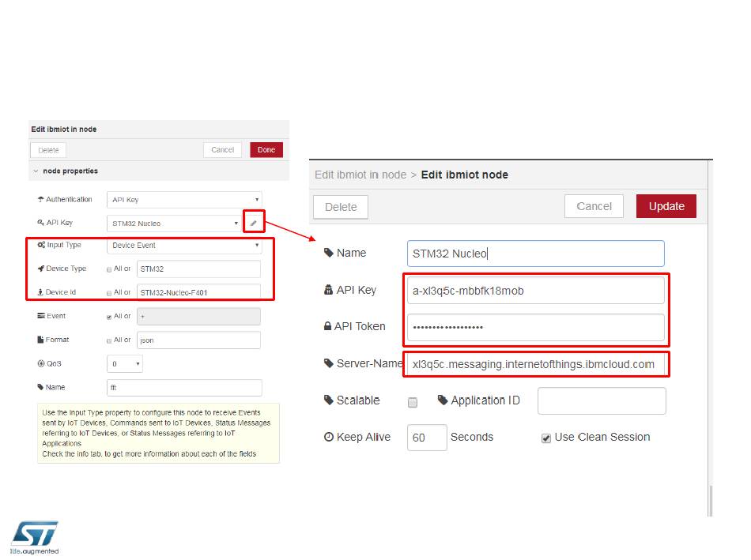Click the lock icon beside API Token
This screenshot has width=751, height=560.
[327, 326]
